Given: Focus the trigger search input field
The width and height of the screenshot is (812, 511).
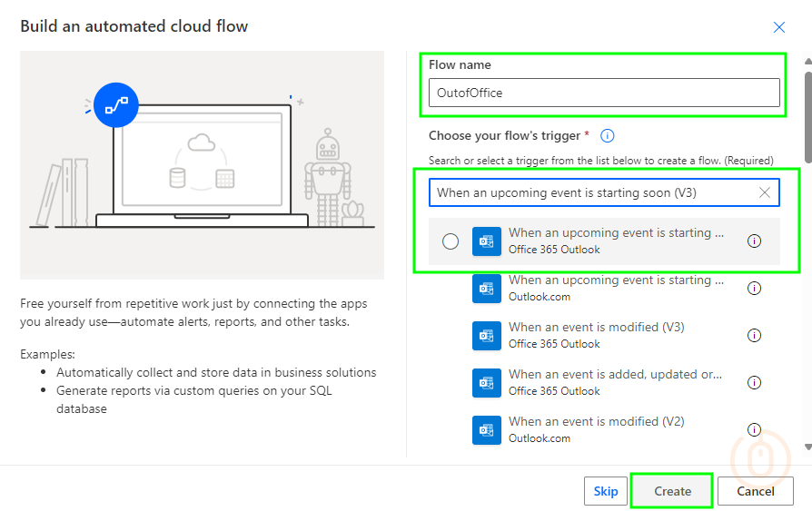Looking at the screenshot, I should tap(590, 192).
